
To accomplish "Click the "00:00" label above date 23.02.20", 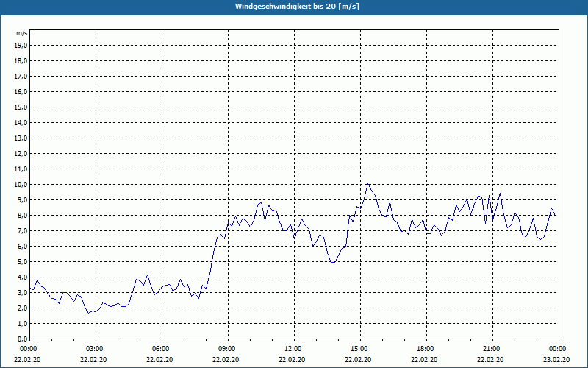I will click(559, 349).
